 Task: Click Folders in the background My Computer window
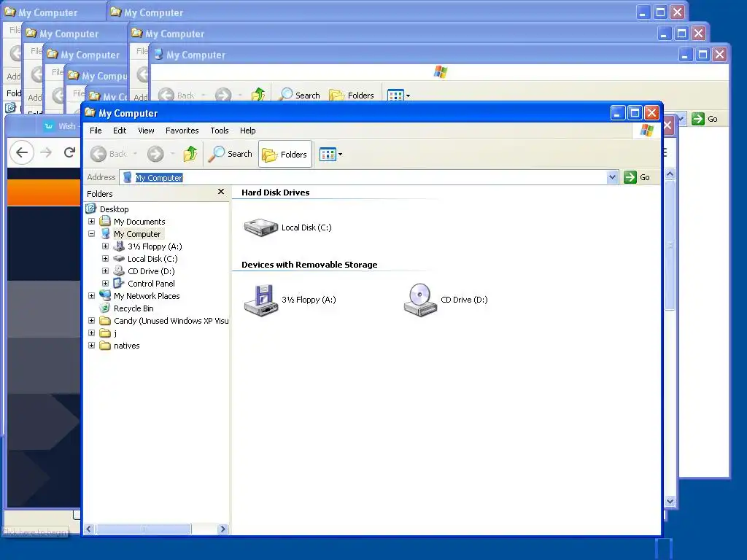(x=352, y=96)
